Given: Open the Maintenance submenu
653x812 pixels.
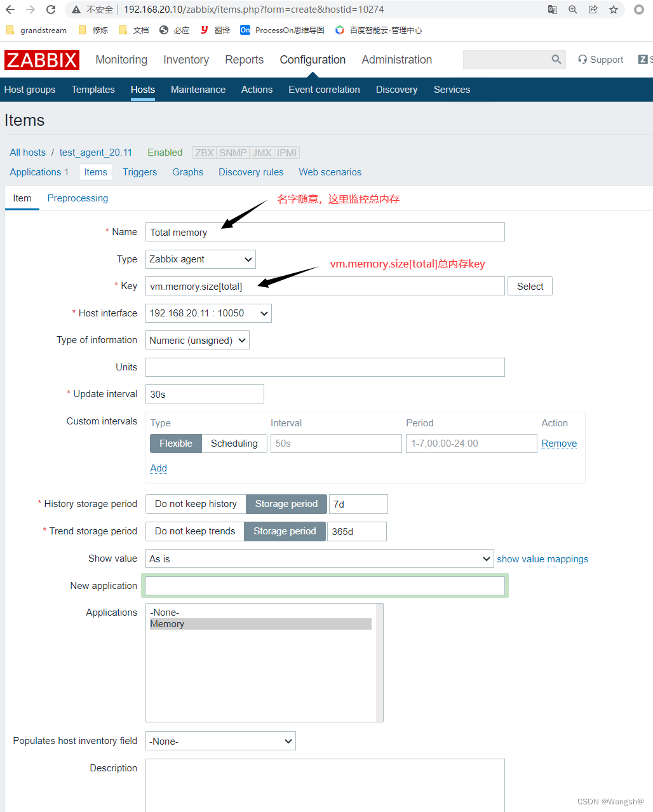Looking at the screenshot, I should coord(198,90).
